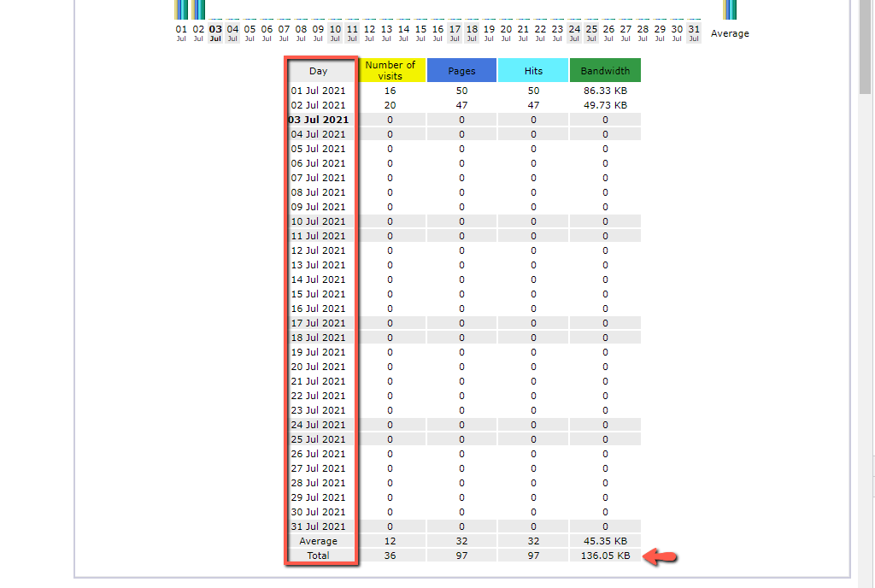
Task: Select the 01 Jul 2021 row label
Action: 319,91
